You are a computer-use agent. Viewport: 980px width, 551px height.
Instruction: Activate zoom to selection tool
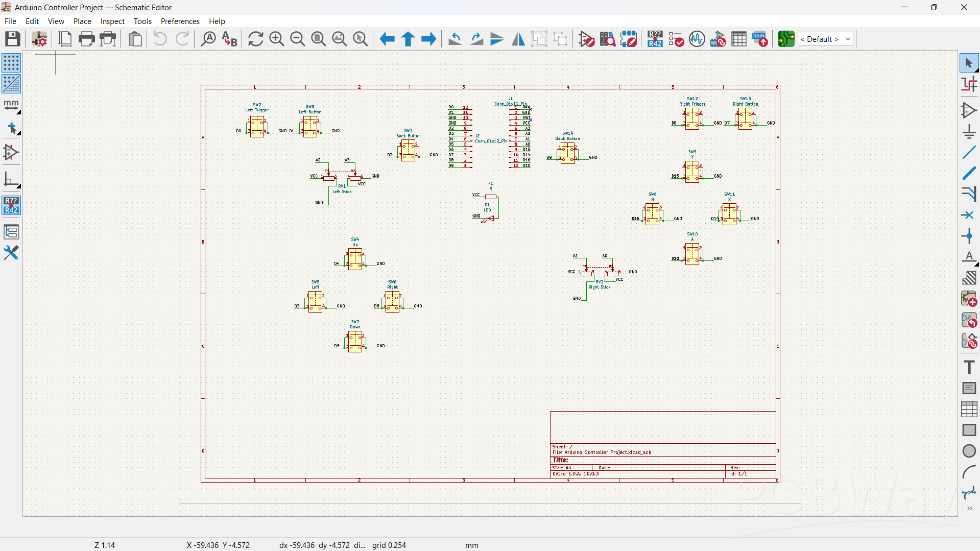361,39
